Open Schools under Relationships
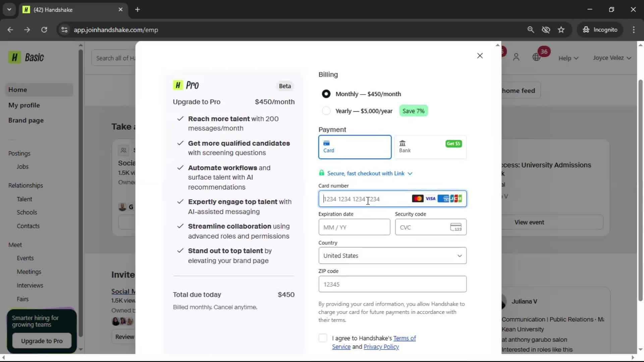This screenshot has height=362, width=644. [x=27, y=212]
